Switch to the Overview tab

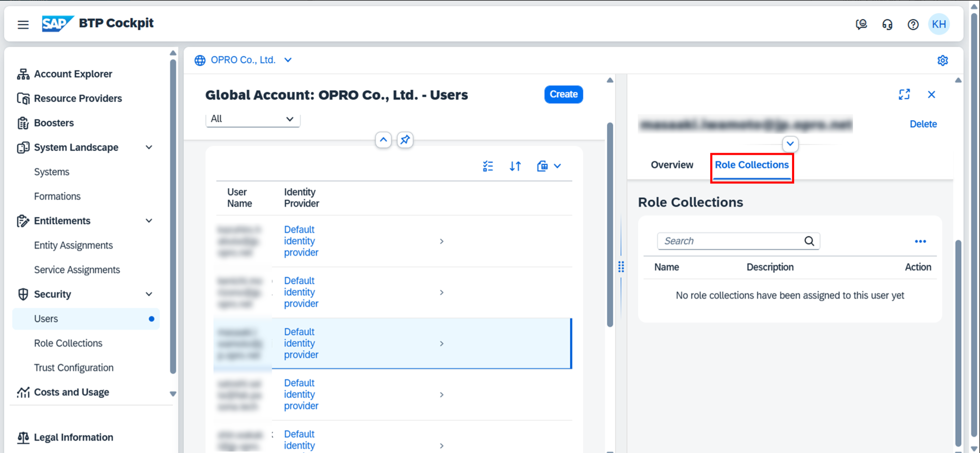pos(672,165)
